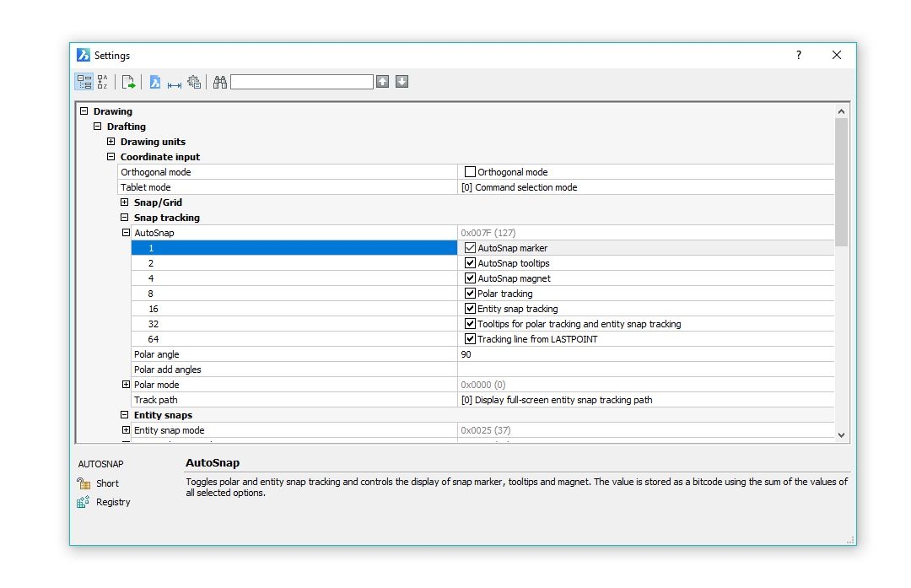Open the Drawing settings category icon
Viewport: 911px width, 588px height.
tap(154, 82)
